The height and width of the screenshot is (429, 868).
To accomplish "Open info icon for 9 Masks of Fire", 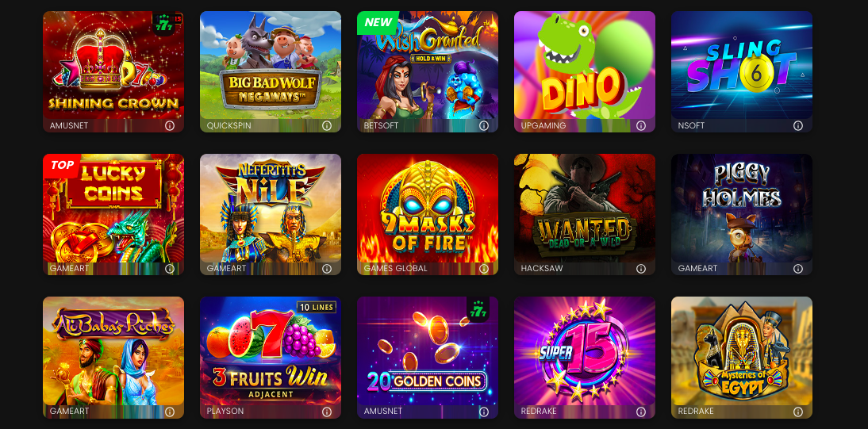I will pyautogui.click(x=484, y=269).
